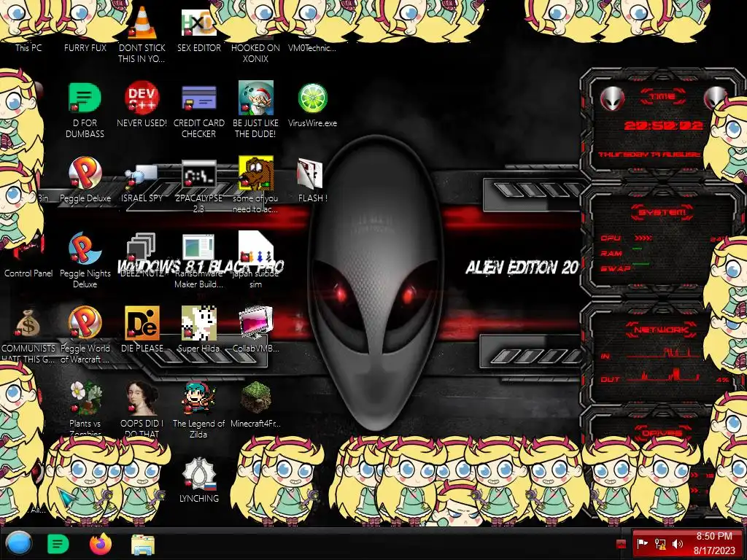The image size is (747, 560).
Task: Launch Firefox from the taskbar
Action: [x=100, y=544]
